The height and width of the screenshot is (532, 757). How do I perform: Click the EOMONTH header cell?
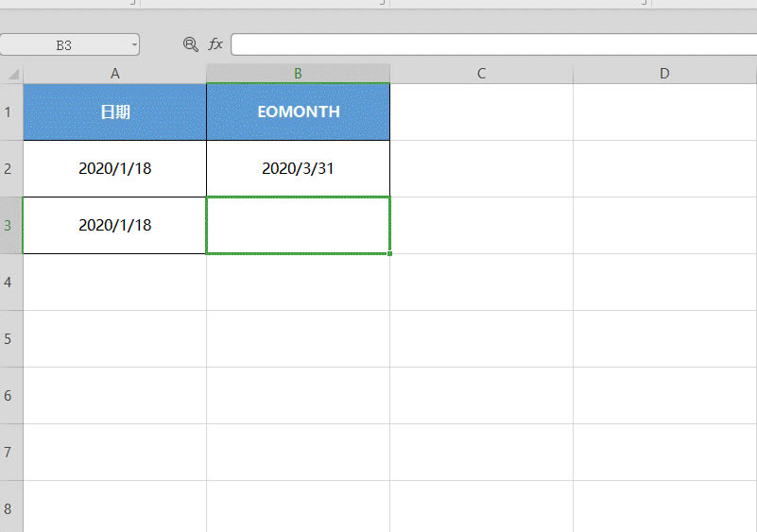tap(298, 112)
